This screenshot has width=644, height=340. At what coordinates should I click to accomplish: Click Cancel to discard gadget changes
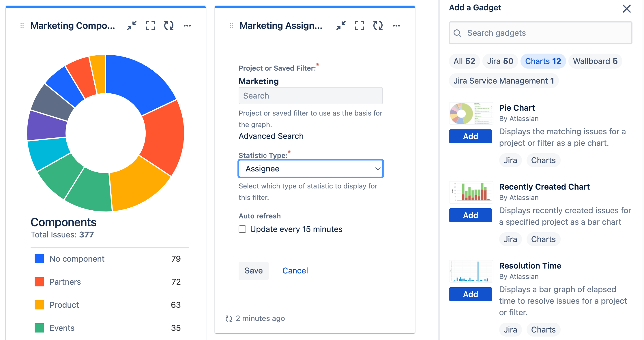click(x=295, y=270)
